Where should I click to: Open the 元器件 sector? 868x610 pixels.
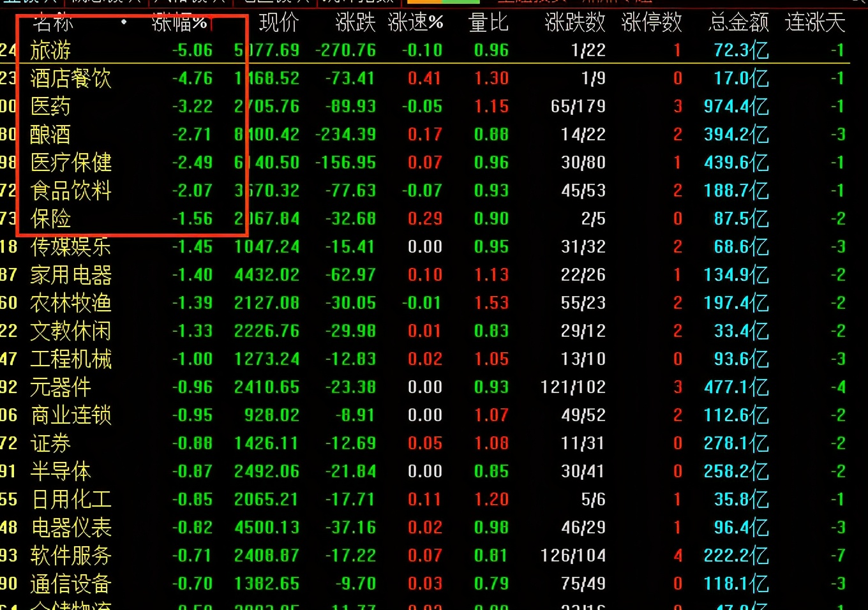(61, 387)
